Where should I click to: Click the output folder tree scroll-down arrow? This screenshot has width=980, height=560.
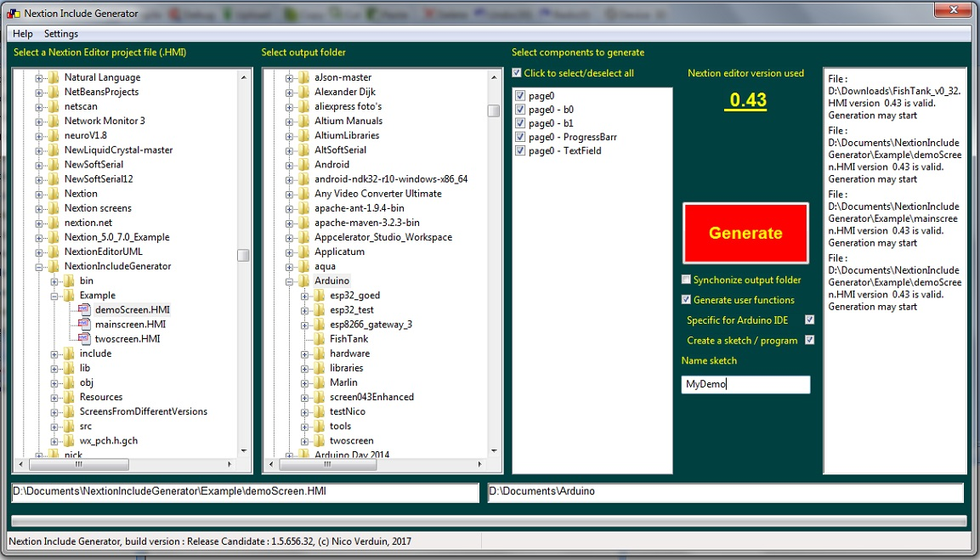494,450
